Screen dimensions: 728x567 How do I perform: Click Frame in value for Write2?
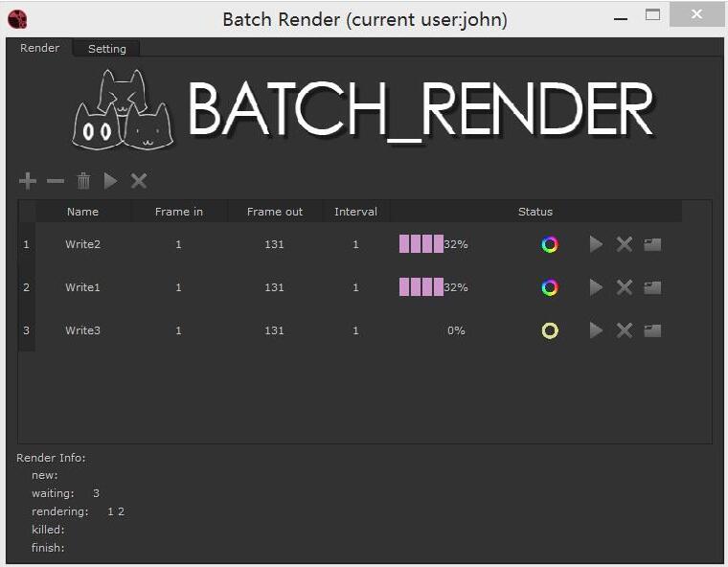(x=179, y=244)
